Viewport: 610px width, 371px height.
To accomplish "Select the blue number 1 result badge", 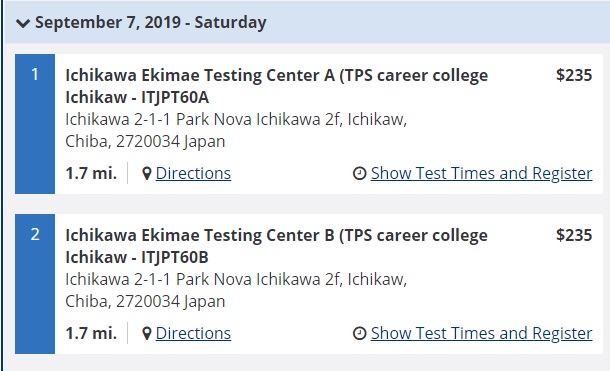I will [35, 124].
